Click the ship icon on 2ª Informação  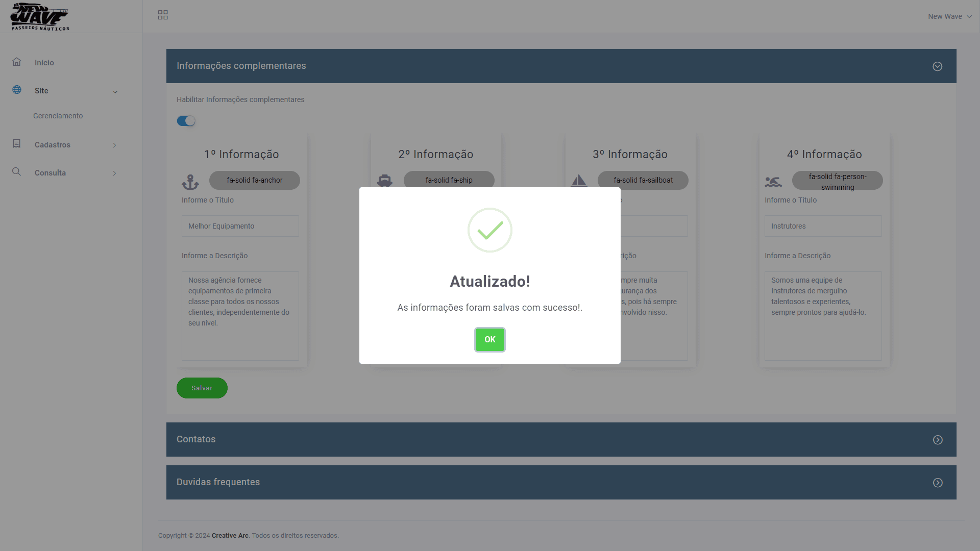click(384, 180)
